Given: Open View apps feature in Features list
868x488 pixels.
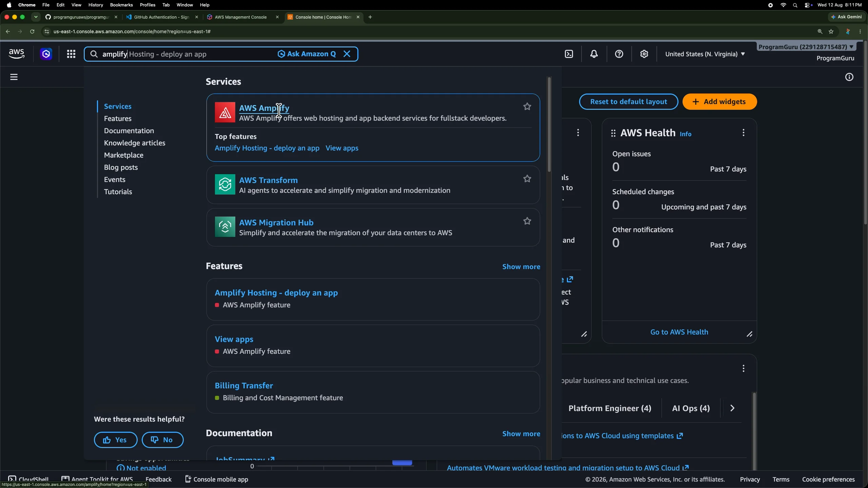Looking at the screenshot, I should tap(234, 339).
